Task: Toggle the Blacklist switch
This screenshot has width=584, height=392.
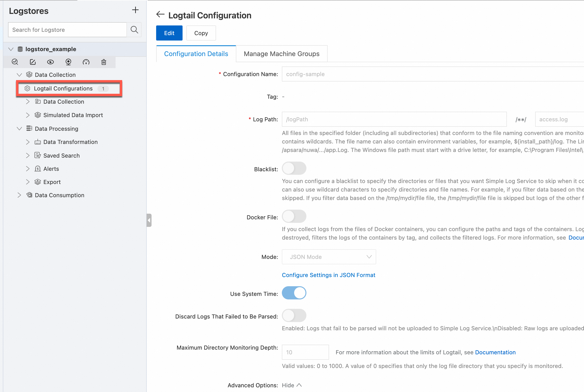Action: (294, 168)
